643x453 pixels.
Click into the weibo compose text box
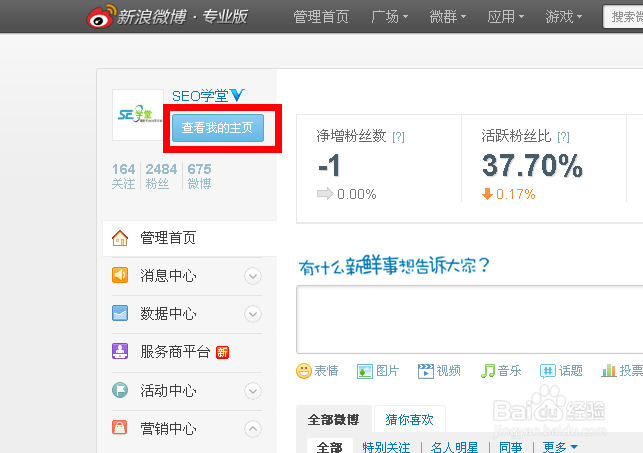(x=470, y=320)
